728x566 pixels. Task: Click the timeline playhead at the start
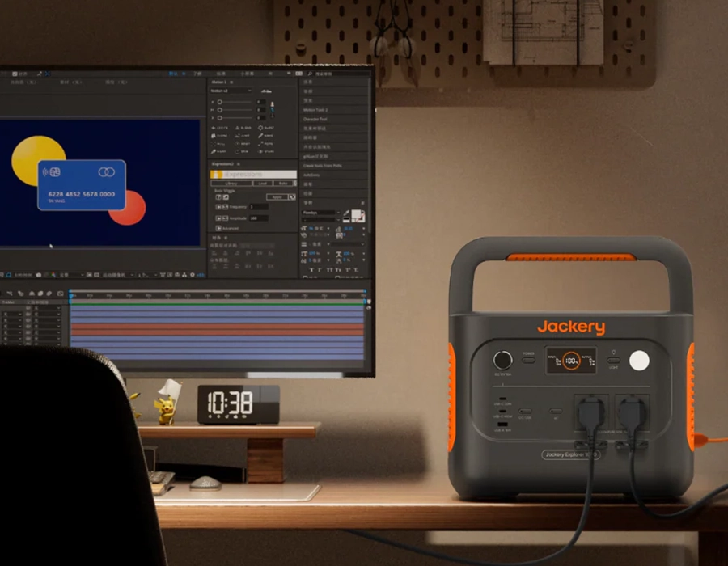71,295
